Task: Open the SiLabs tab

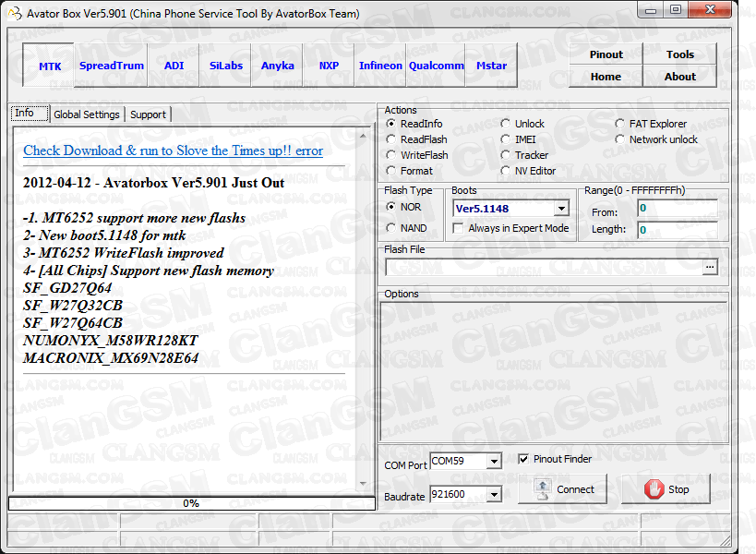Action: (225, 66)
